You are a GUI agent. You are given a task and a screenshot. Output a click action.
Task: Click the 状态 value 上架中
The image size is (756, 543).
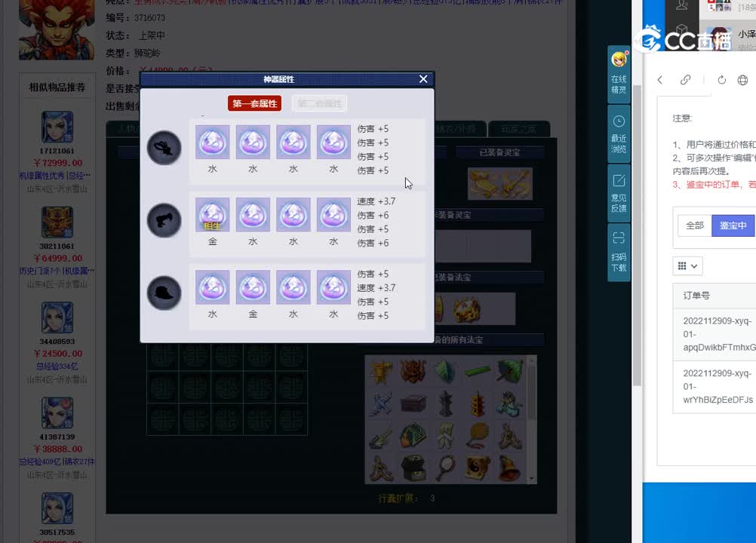pyautogui.click(x=152, y=35)
